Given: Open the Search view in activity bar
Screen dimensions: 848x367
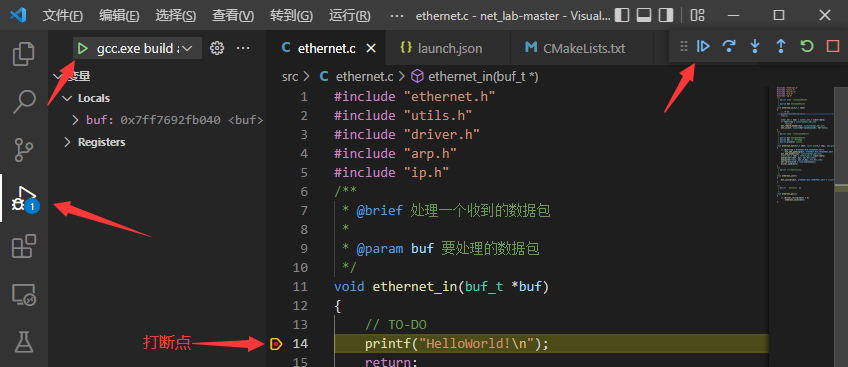Looking at the screenshot, I should [23, 101].
